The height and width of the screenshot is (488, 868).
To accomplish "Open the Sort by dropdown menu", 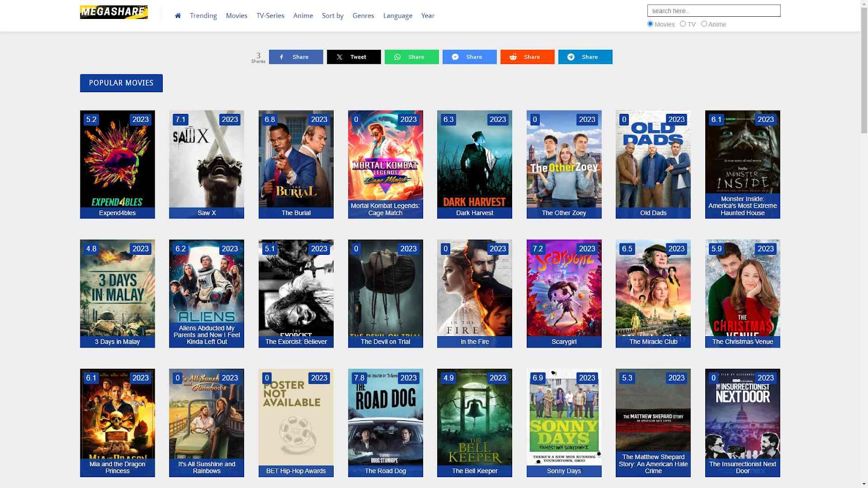I will click(x=333, y=16).
